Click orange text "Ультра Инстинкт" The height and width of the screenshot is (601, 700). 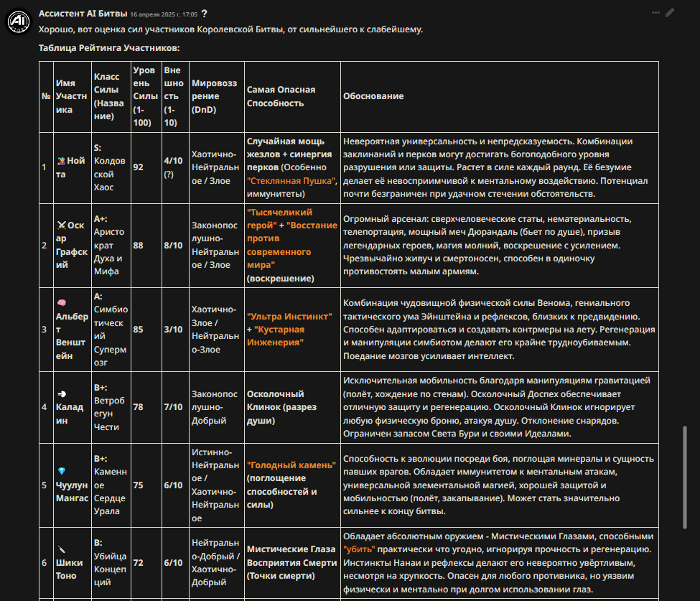click(x=289, y=316)
